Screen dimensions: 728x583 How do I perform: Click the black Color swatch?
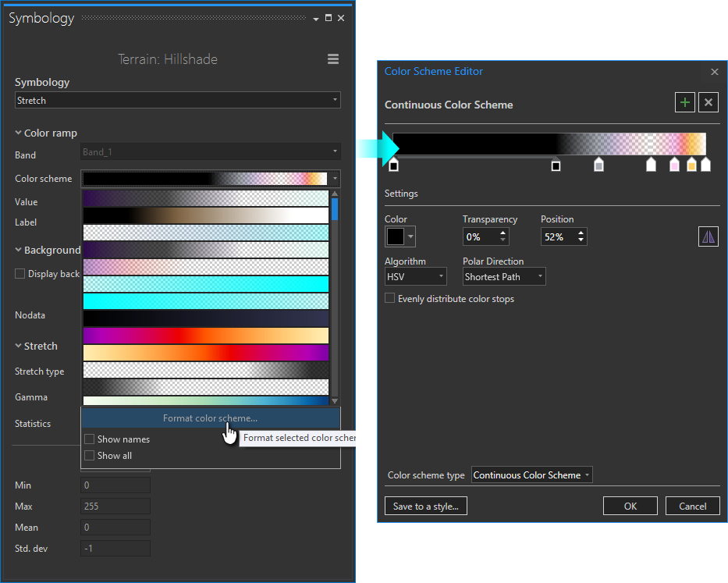[396, 236]
